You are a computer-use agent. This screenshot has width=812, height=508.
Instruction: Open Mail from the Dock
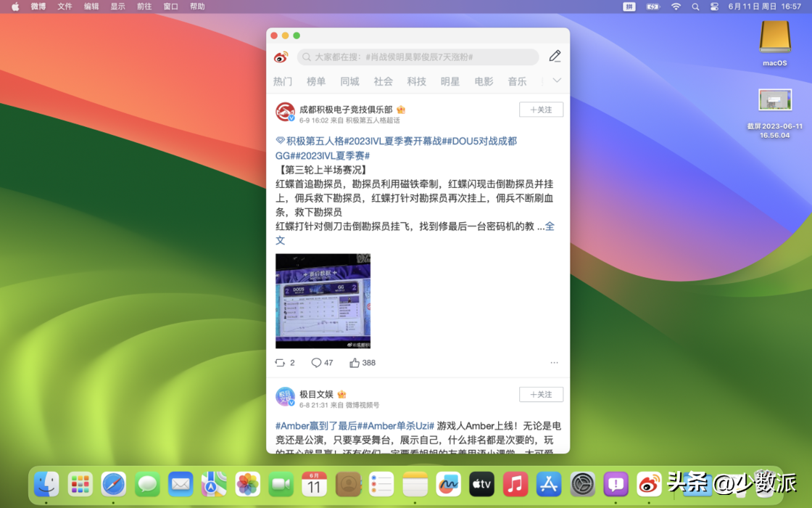pyautogui.click(x=181, y=484)
